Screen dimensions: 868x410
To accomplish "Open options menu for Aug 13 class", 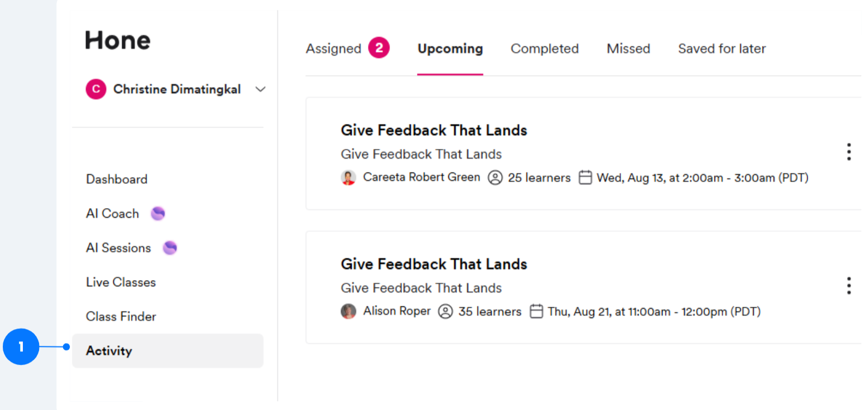I will [848, 152].
